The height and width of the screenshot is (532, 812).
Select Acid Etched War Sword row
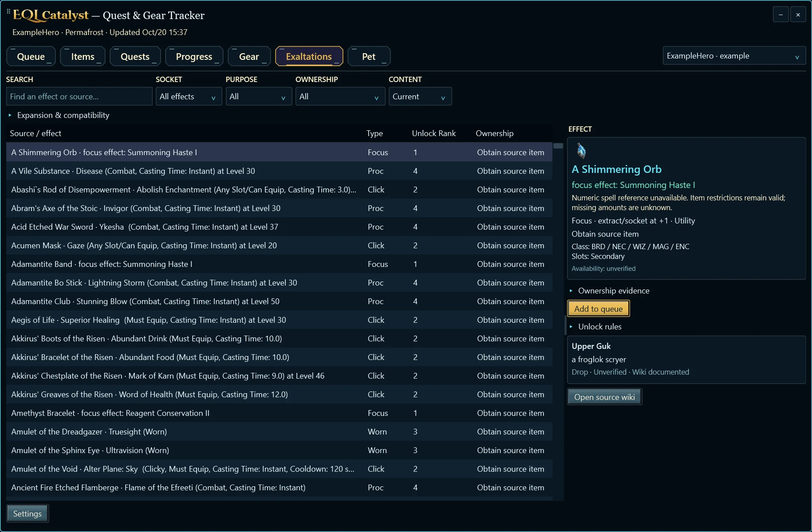pos(279,227)
